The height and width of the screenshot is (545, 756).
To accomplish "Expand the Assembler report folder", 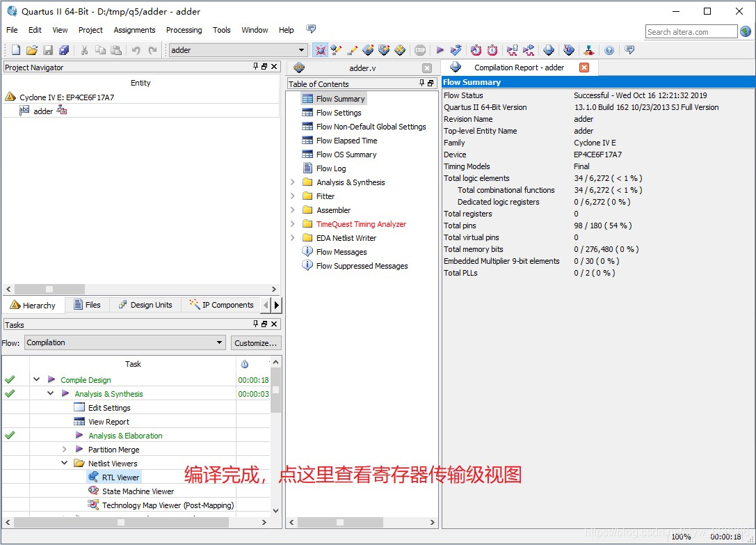I will 293,210.
